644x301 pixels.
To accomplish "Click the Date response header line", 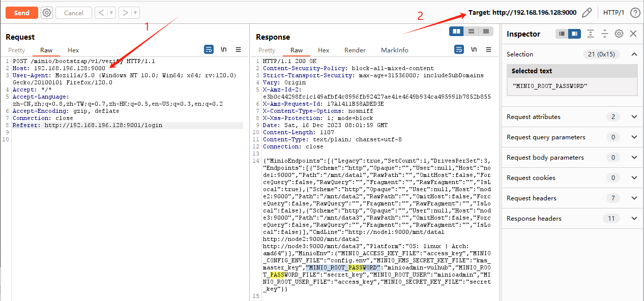I will pos(325,125).
